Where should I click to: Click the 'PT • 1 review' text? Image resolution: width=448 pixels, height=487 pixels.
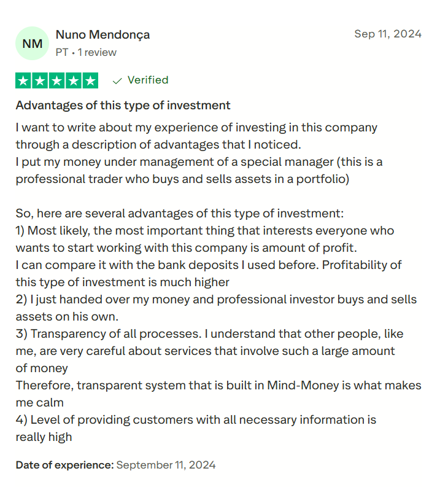86,52
